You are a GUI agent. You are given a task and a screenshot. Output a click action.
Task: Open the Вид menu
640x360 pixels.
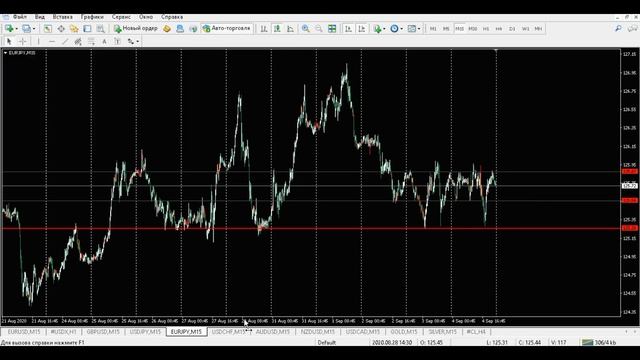[40, 17]
